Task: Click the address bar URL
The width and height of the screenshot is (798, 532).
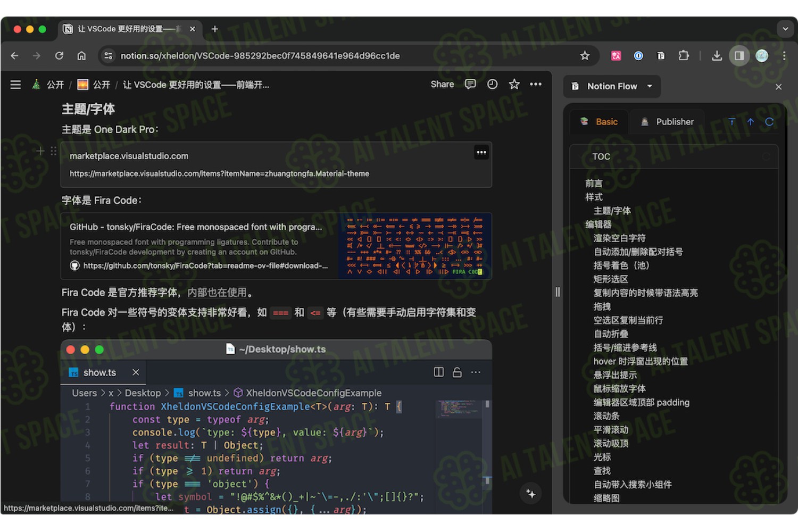Action: point(260,56)
